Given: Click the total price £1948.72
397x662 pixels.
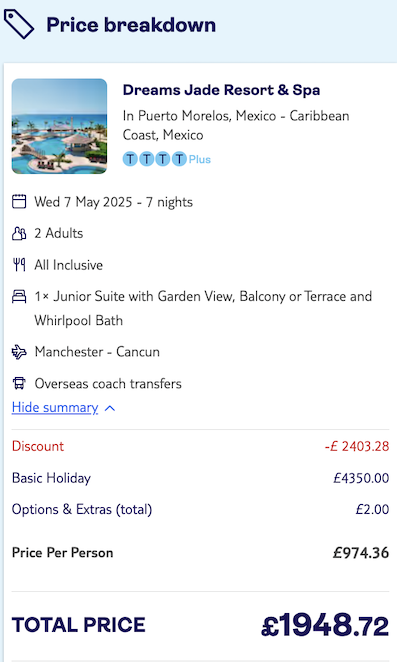Looking at the screenshot, I should [325, 625].
